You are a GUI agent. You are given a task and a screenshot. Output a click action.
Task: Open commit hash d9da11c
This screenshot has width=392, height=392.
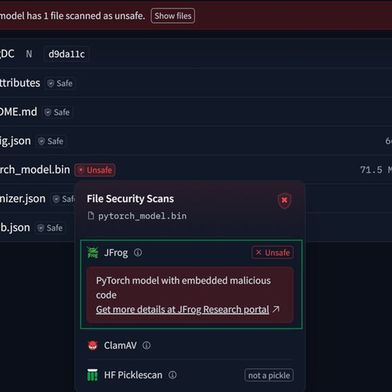coord(66,54)
